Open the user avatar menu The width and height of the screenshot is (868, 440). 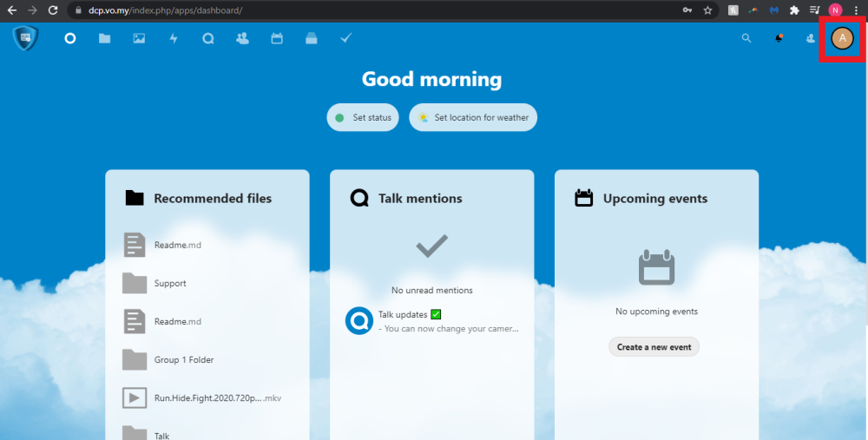[x=842, y=38]
